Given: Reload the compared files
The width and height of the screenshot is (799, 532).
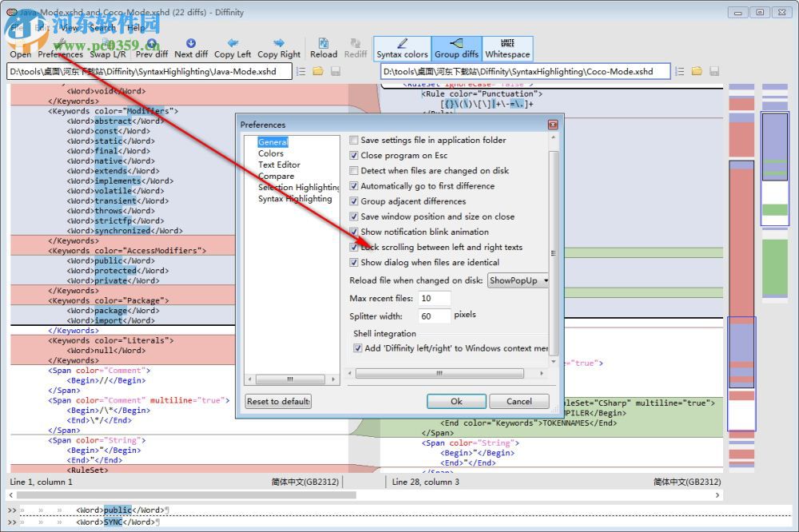Looking at the screenshot, I should pyautogui.click(x=324, y=49).
